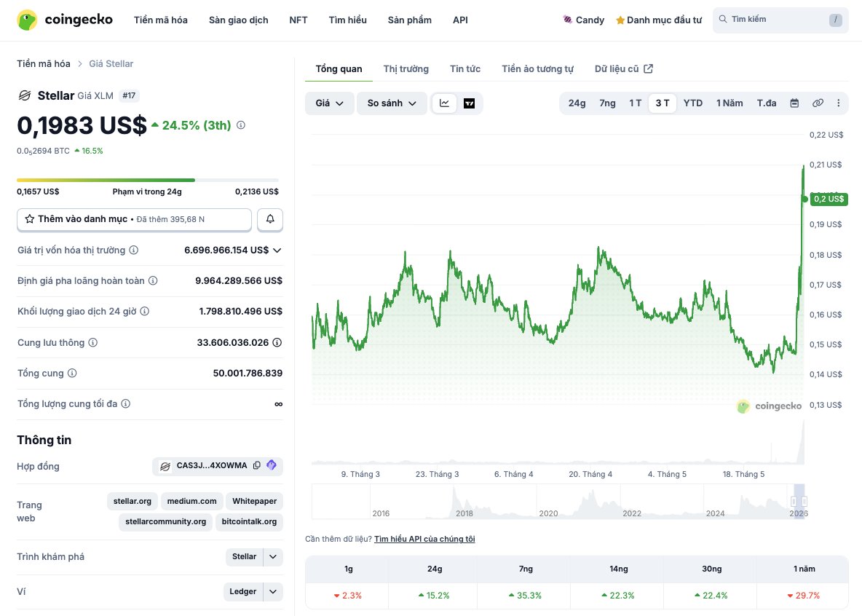Click Thêm vào danh mục button
This screenshot has height=616, width=862.
click(x=134, y=219)
